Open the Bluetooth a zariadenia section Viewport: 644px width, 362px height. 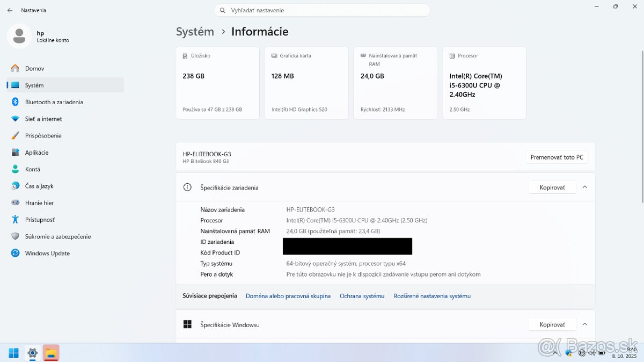point(54,102)
